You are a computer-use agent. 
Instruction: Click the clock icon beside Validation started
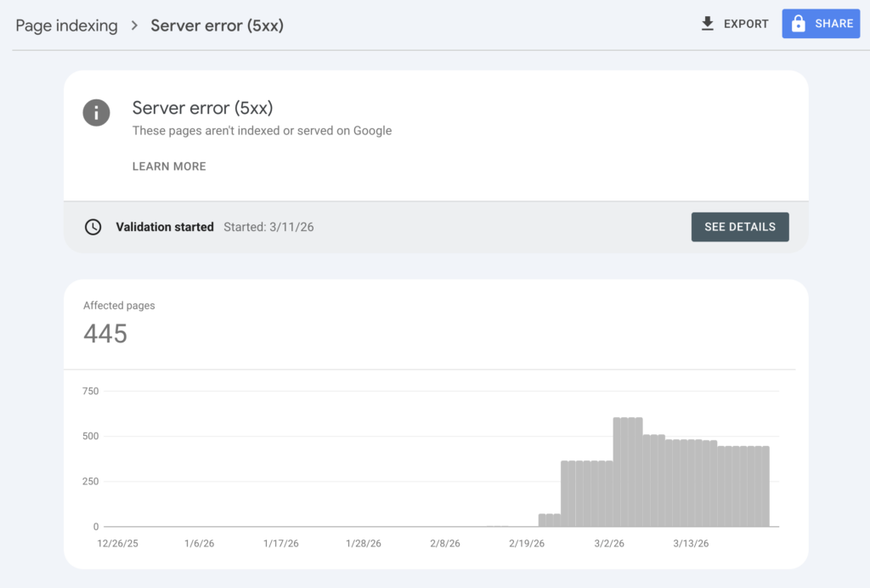[93, 227]
